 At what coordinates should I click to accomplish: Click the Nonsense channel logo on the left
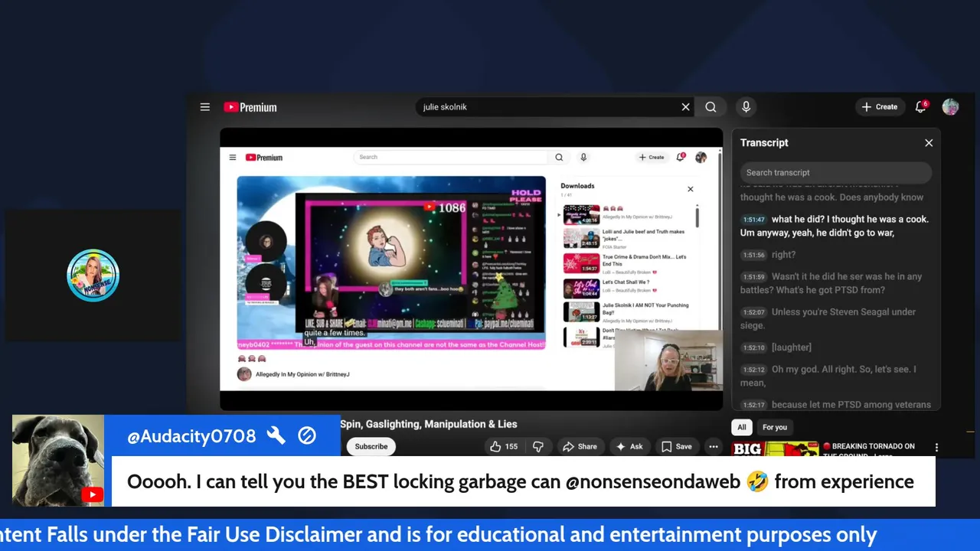(x=93, y=275)
